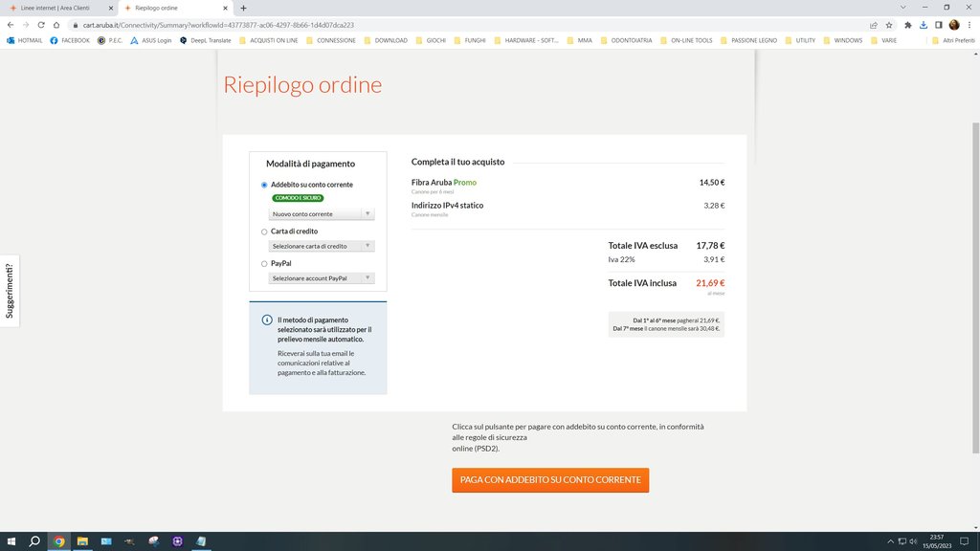Expand the Selezionare account PayPal dropdown
This screenshot has width=980, height=551.
322,278
